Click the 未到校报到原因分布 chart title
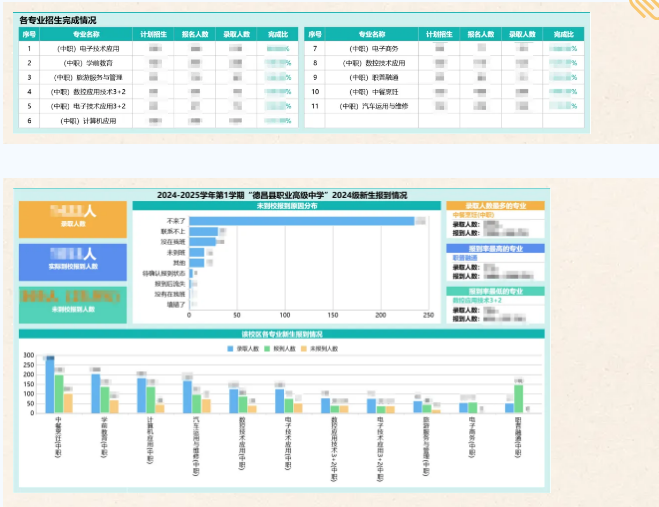659x507 pixels. coord(286,205)
